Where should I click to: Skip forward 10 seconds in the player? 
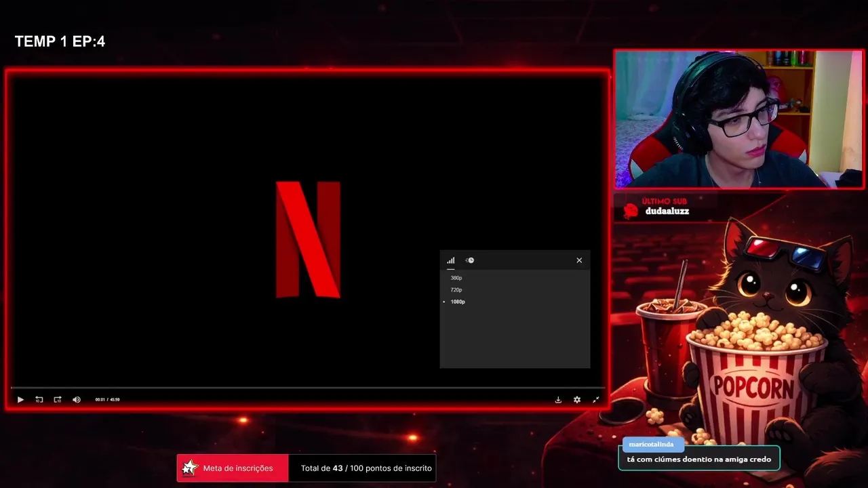(58, 400)
